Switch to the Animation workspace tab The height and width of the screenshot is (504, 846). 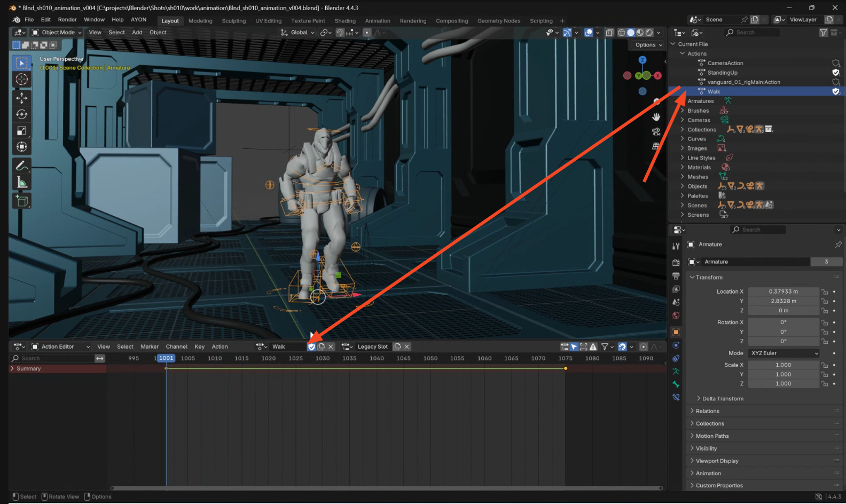point(378,21)
